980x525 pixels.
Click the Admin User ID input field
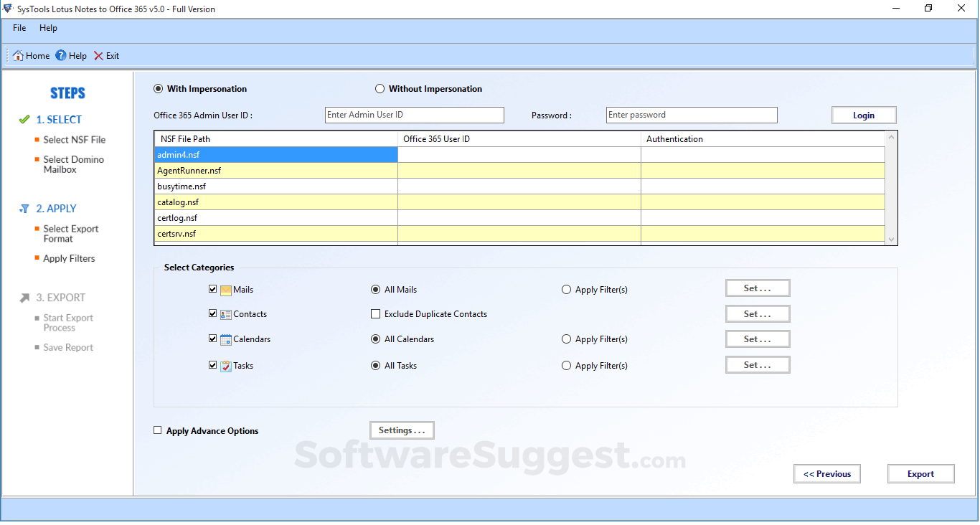[415, 115]
